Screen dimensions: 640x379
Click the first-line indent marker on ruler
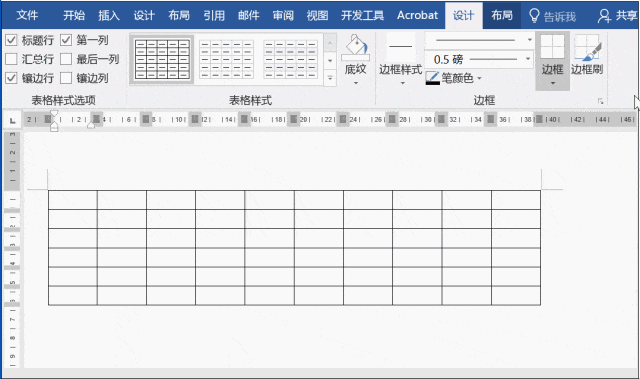(x=54, y=113)
